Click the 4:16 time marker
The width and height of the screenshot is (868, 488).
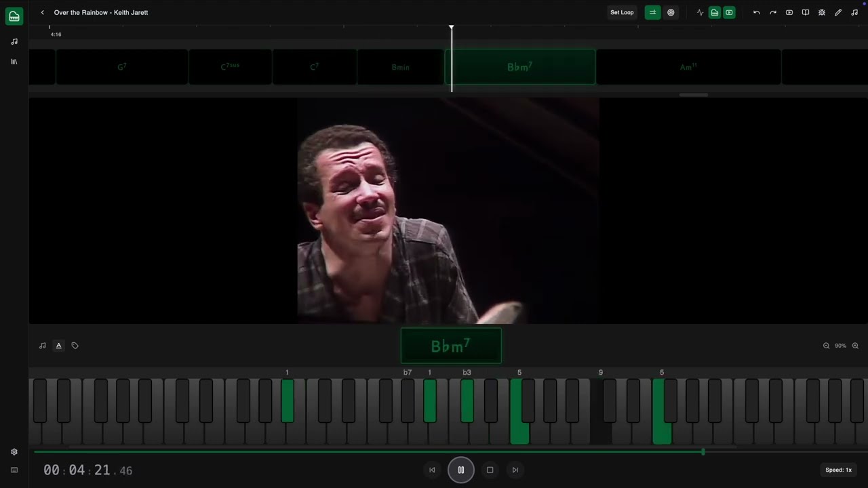tap(56, 34)
